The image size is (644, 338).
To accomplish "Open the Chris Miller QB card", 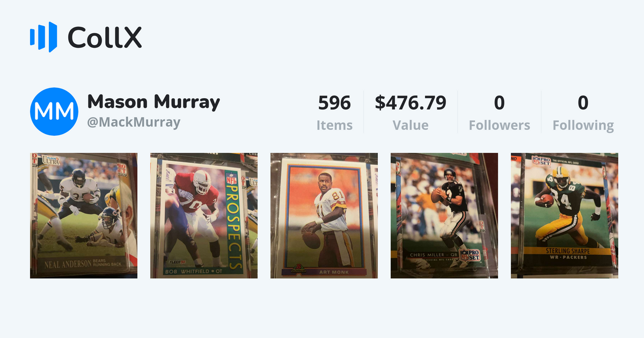I will click(x=444, y=216).
